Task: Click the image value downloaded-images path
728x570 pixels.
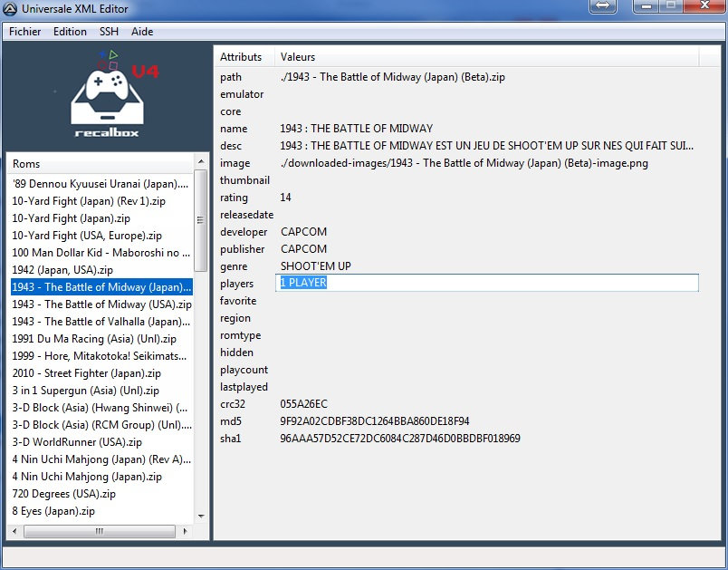Action: (465, 162)
